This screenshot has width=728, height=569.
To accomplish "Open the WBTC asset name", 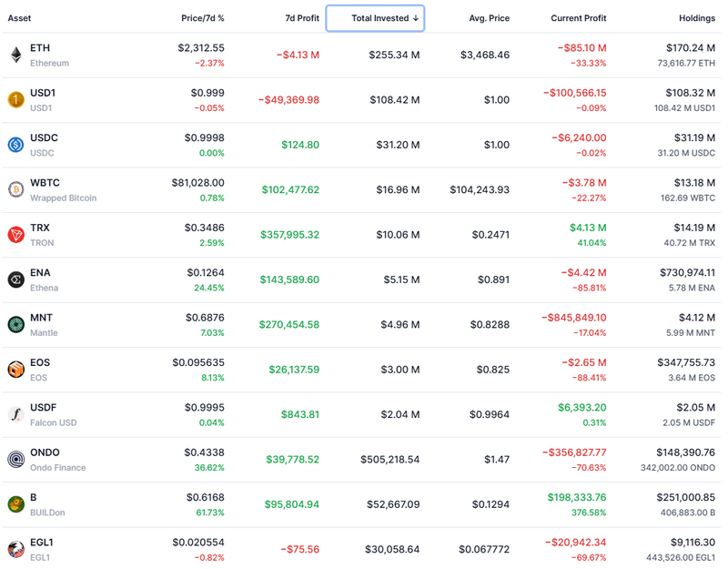I will (45, 183).
